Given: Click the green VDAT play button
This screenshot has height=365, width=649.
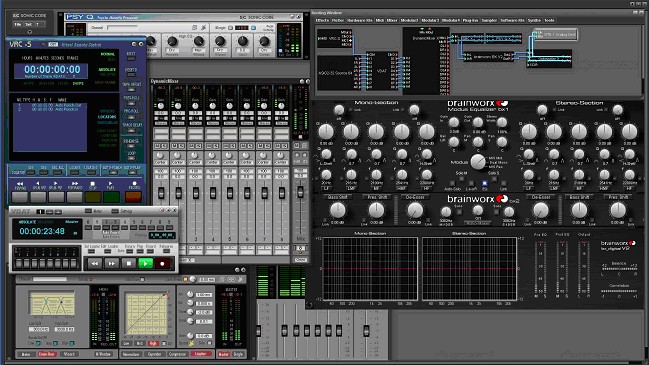Looking at the screenshot, I should (x=146, y=264).
